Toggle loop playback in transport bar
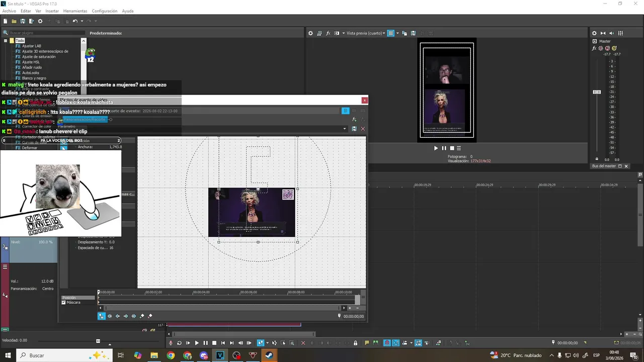 click(x=180, y=343)
